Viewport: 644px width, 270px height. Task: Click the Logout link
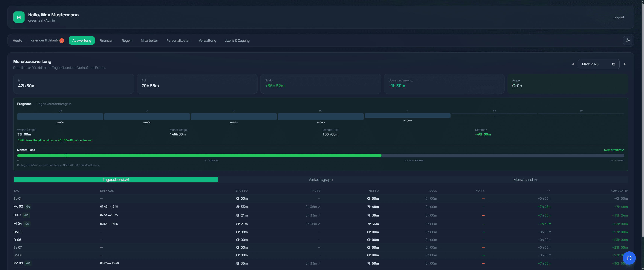(619, 17)
